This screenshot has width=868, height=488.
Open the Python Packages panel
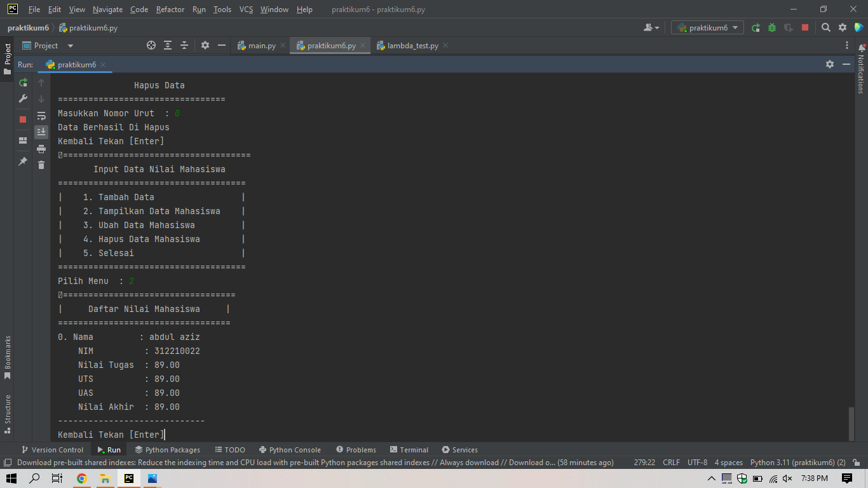coord(167,450)
